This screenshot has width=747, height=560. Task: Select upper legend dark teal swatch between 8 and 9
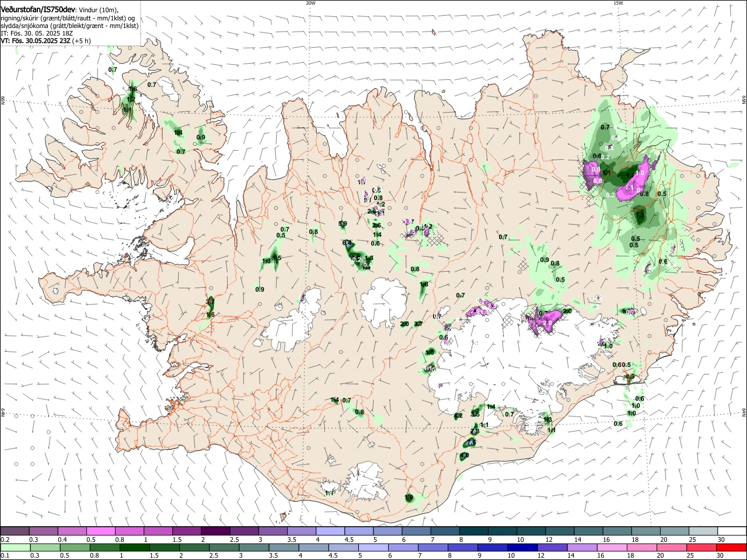[474, 531]
